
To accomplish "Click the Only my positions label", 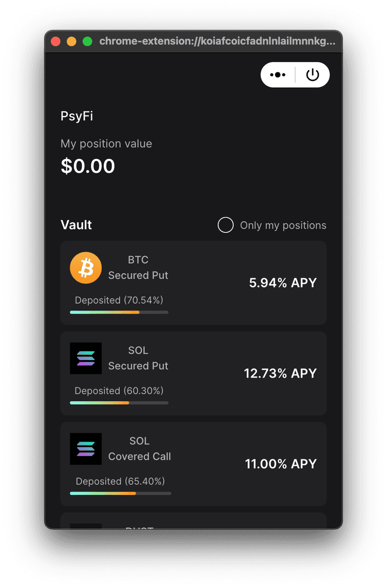I will (283, 225).
